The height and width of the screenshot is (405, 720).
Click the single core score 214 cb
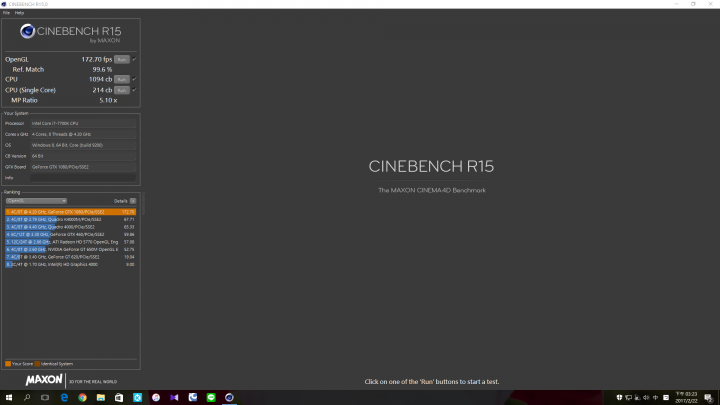click(x=102, y=90)
